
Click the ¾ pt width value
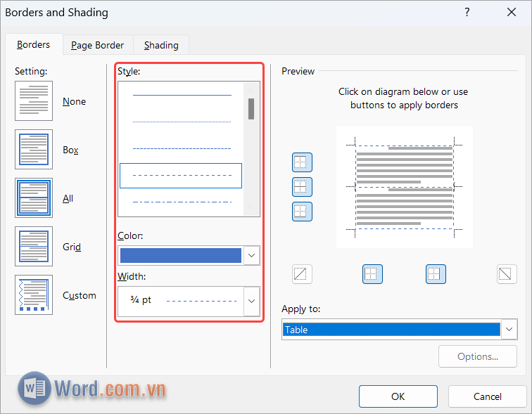[141, 300]
